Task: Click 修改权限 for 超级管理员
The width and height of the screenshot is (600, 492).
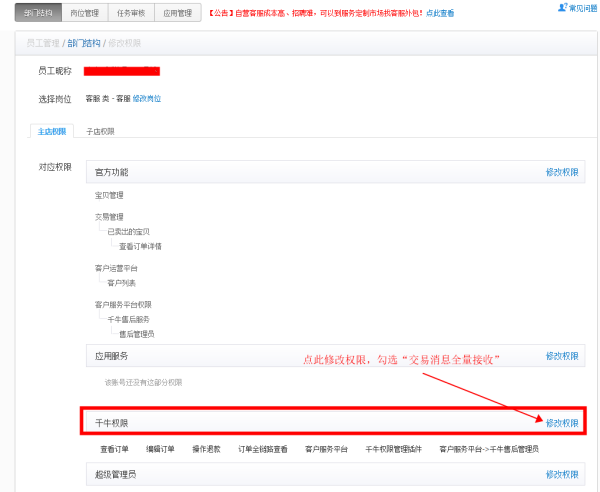Action: coord(561,474)
